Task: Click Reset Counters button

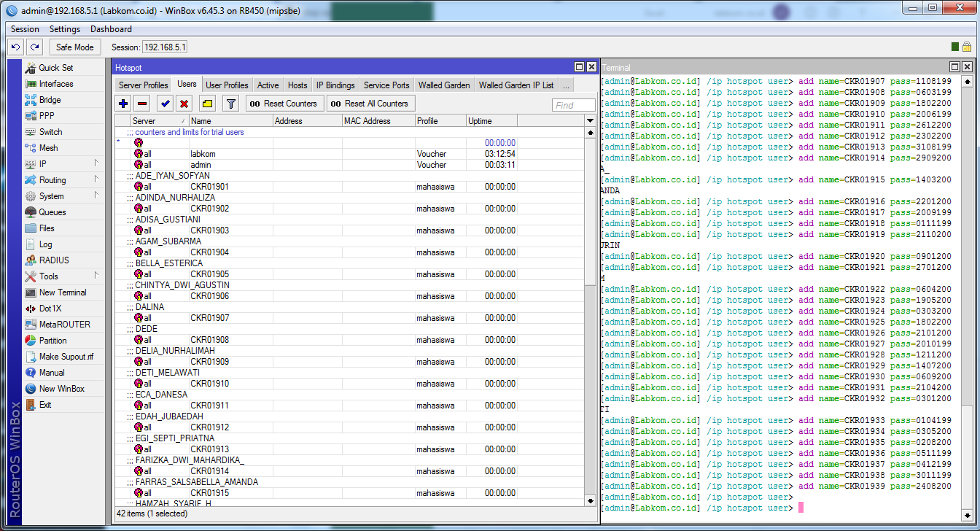Action: pos(284,104)
